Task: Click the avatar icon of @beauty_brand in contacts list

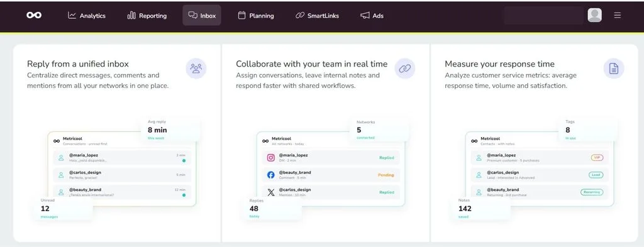Action: [x=479, y=192]
